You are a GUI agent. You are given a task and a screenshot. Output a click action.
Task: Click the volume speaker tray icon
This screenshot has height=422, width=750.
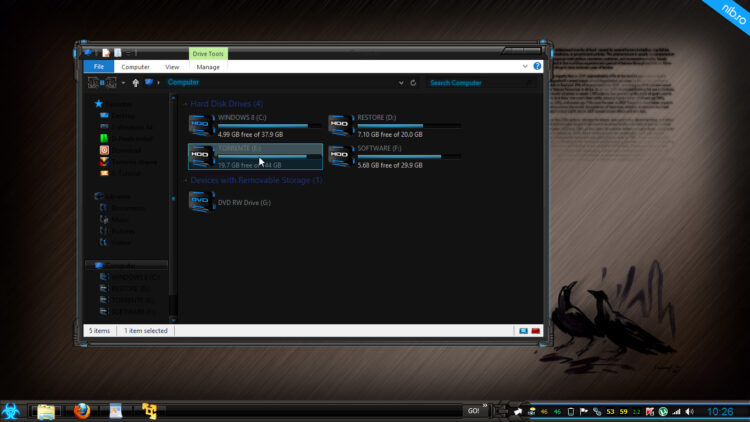click(689, 411)
